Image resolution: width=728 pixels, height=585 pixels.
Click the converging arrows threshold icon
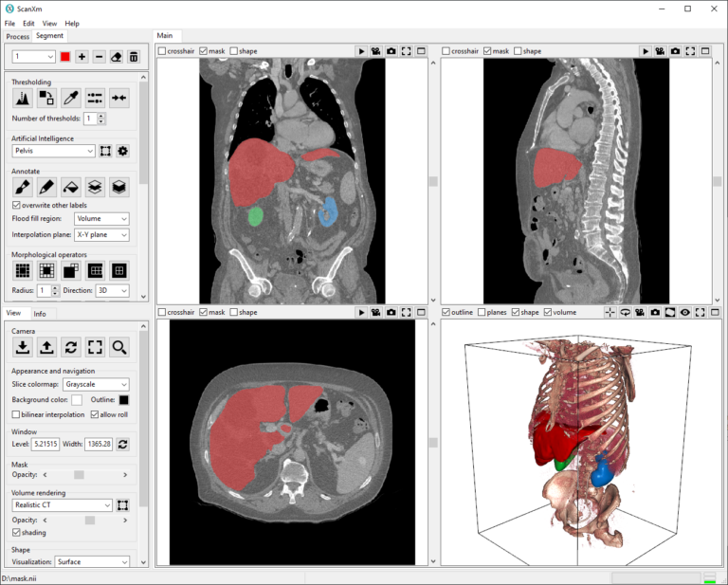click(118, 98)
